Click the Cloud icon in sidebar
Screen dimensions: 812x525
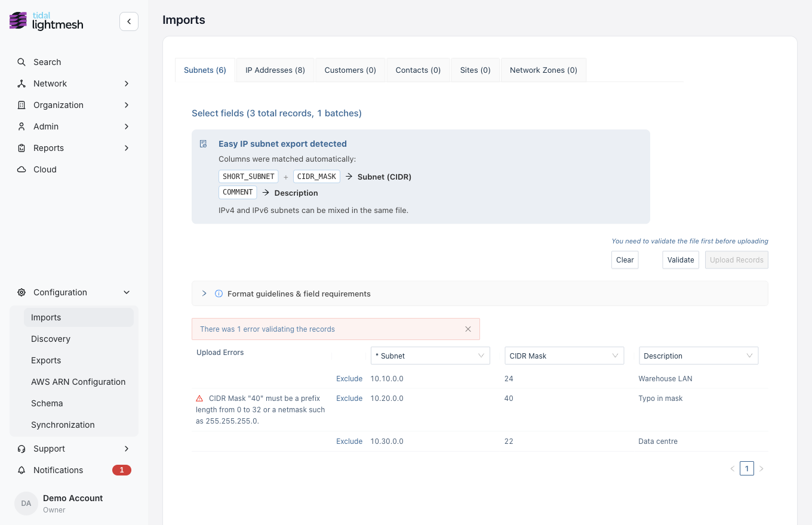[x=21, y=169]
